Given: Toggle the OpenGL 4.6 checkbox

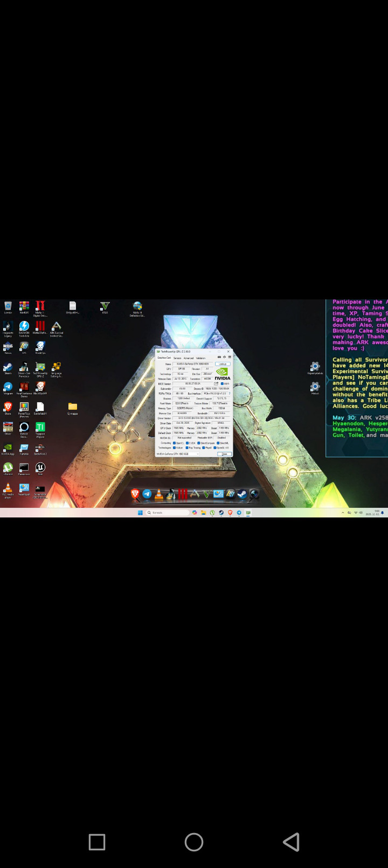Looking at the screenshot, I should pos(214,447).
